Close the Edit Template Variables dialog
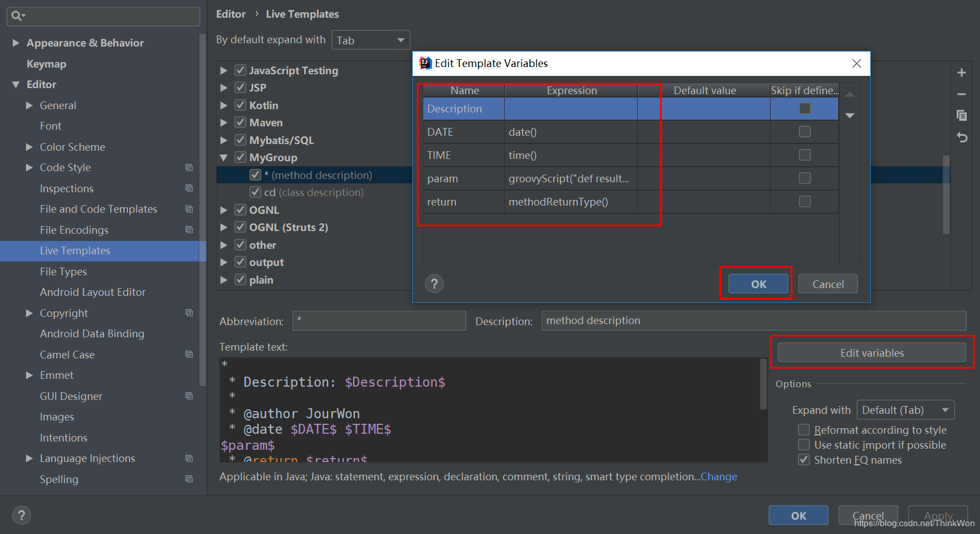Viewport: 980px width, 534px height. click(x=856, y=63)
